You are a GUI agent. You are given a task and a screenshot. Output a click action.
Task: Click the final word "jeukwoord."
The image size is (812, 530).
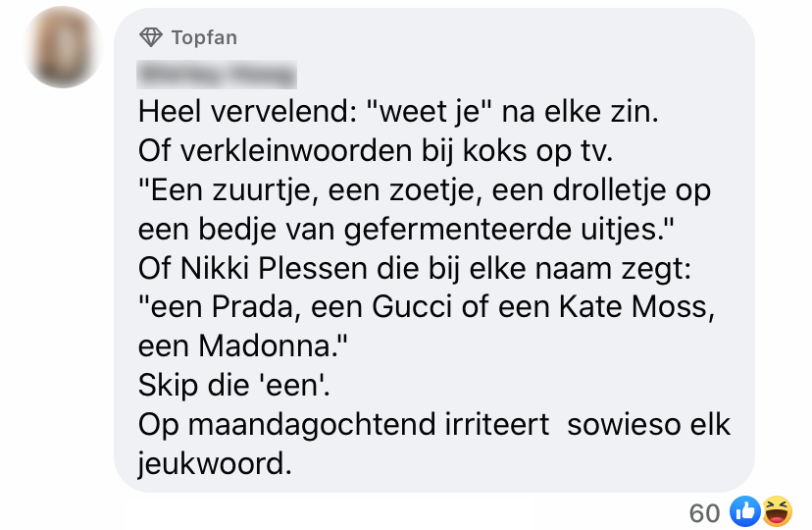215,463
